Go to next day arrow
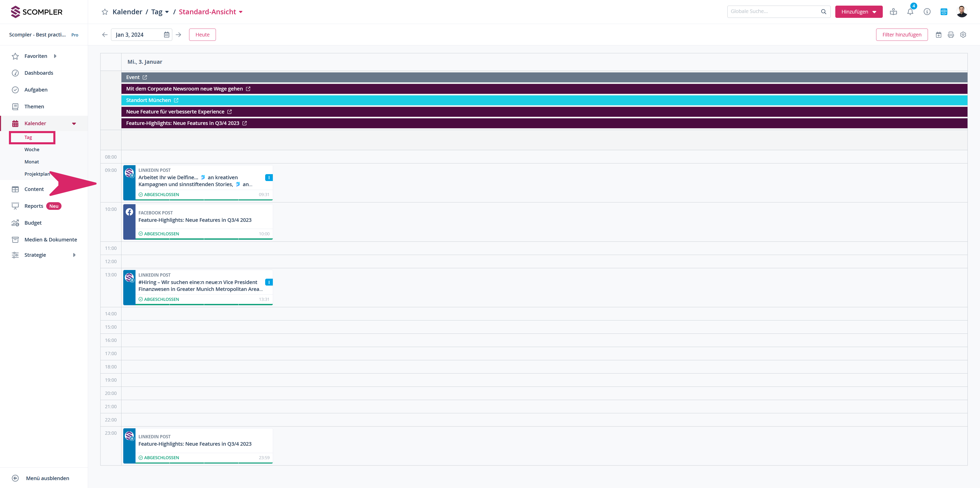This screenshot has height=488, width=980. [178, 35]
